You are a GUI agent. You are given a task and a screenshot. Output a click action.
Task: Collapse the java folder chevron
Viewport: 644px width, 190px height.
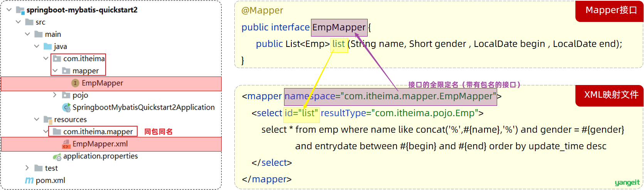click(37, 46)
